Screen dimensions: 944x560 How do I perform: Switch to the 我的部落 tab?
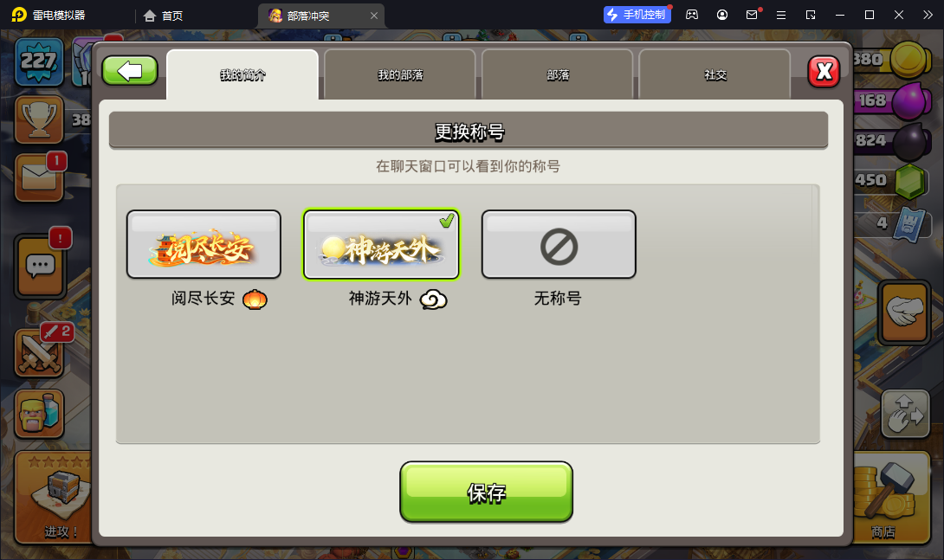(x=400, y=74)
